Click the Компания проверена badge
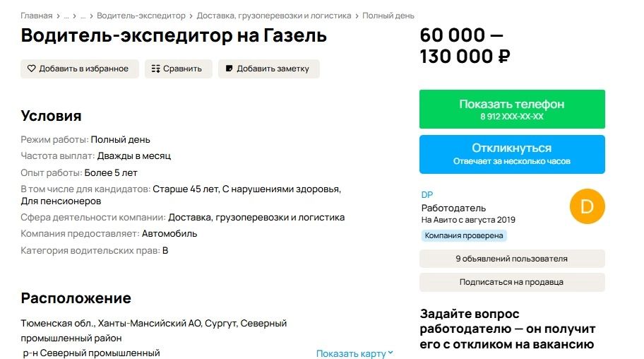Screen dimensions: 644x359 click(x=464, y=235)
